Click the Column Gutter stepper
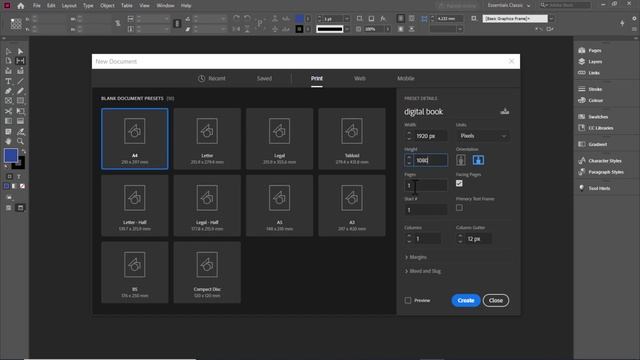 click(460, 239)
